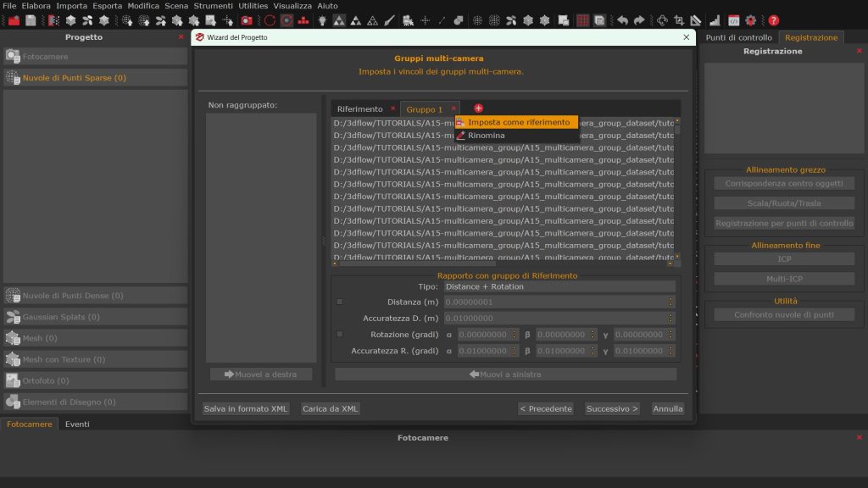The width and height of the screenshot is (868, 488).
Task: Open the red gear settings icon
Action: 751,21
